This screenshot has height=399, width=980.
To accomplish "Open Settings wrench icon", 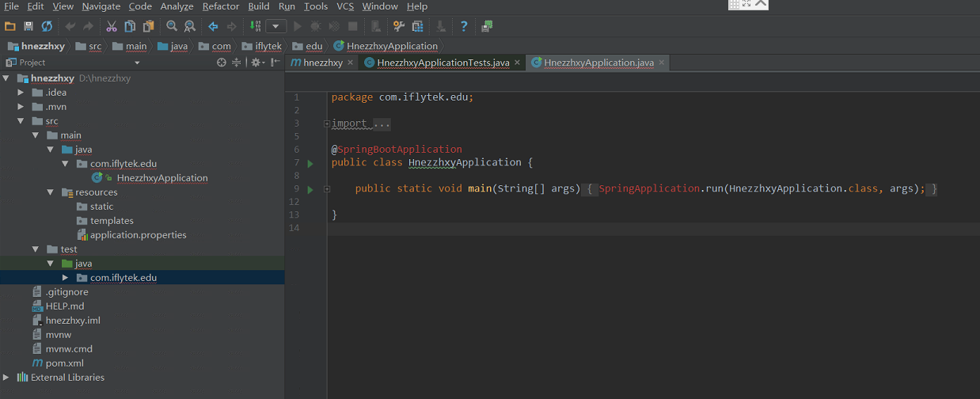I will pyautogui.click(x=398, y=26).
